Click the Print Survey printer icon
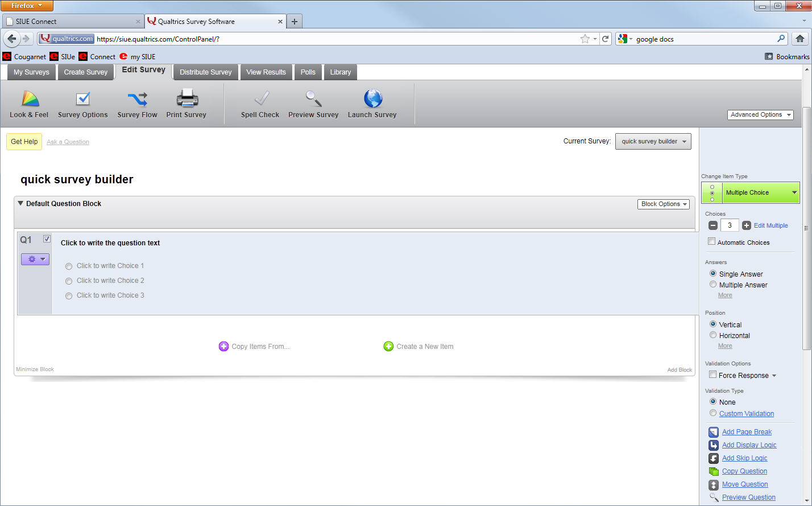The image size is (812, 506). tap(187, 99)
